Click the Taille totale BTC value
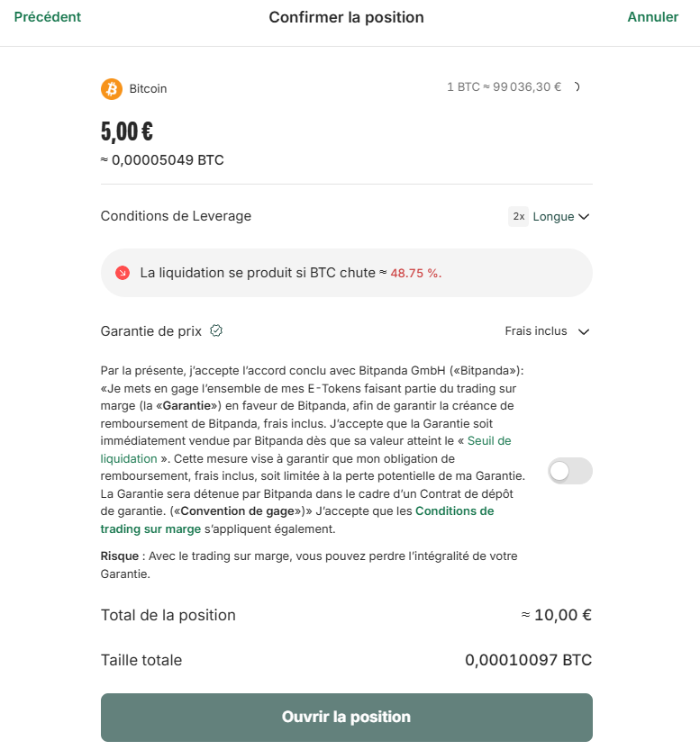Viewport: 700px width, 750px height. (x=528, y=660)
